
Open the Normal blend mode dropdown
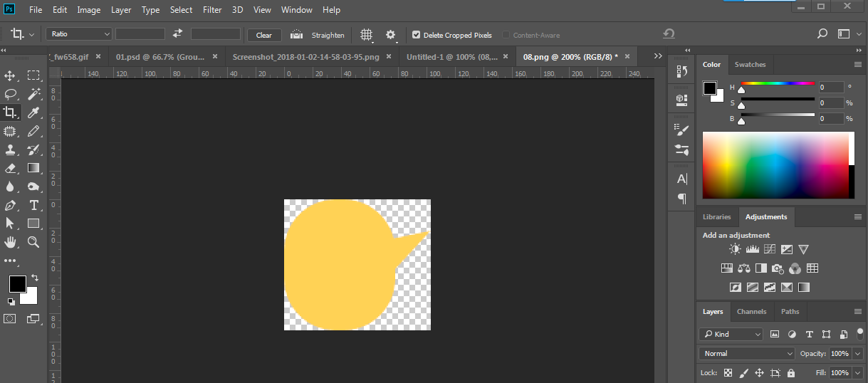[x=747, y=353]
